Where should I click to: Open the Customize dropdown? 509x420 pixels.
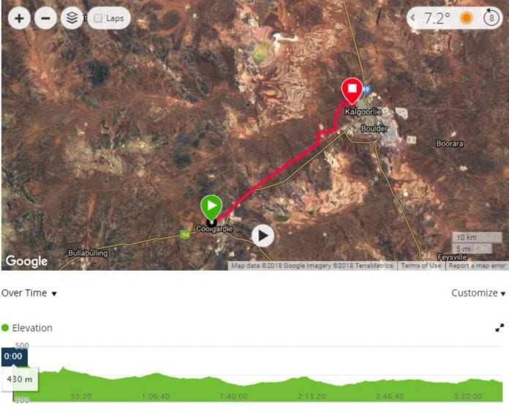(x=478, y=293)
